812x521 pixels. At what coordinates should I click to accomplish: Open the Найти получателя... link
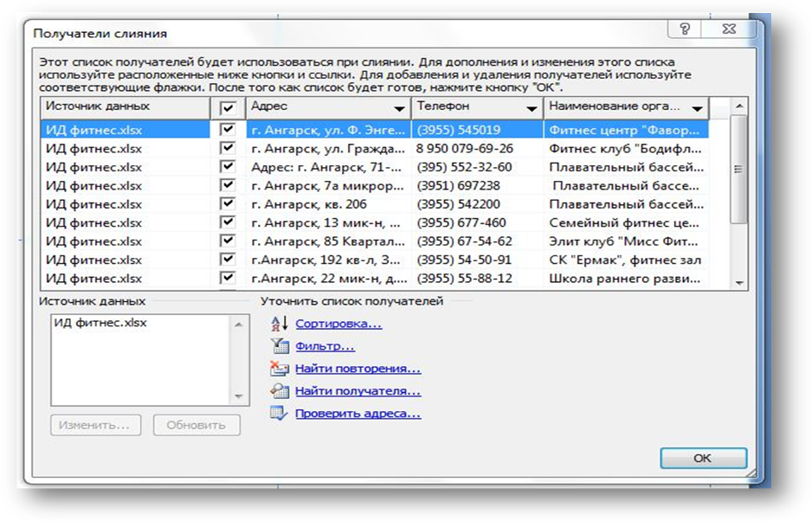(358, 390)
